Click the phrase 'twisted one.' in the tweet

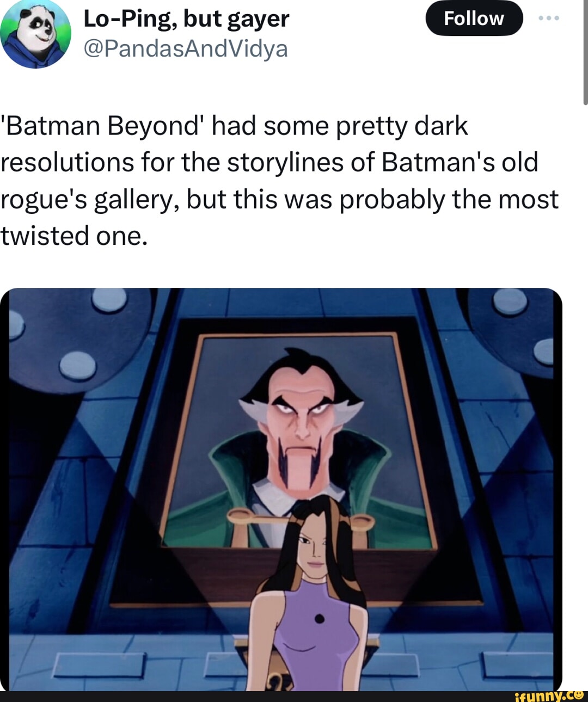[74, 236]
